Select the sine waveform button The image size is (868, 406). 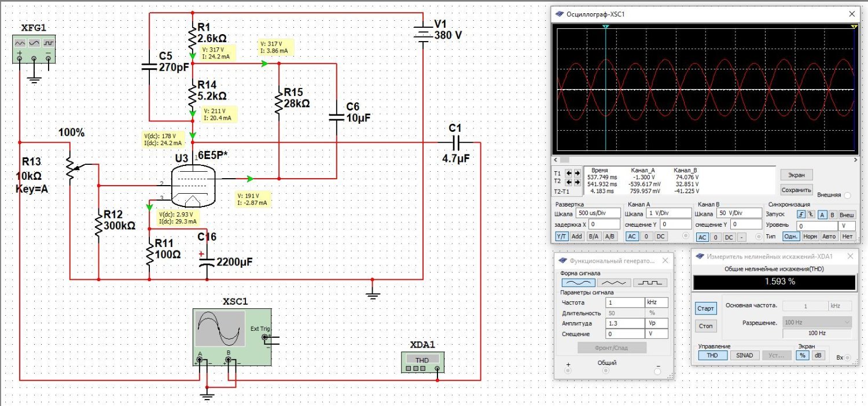(x=579, y=283)
